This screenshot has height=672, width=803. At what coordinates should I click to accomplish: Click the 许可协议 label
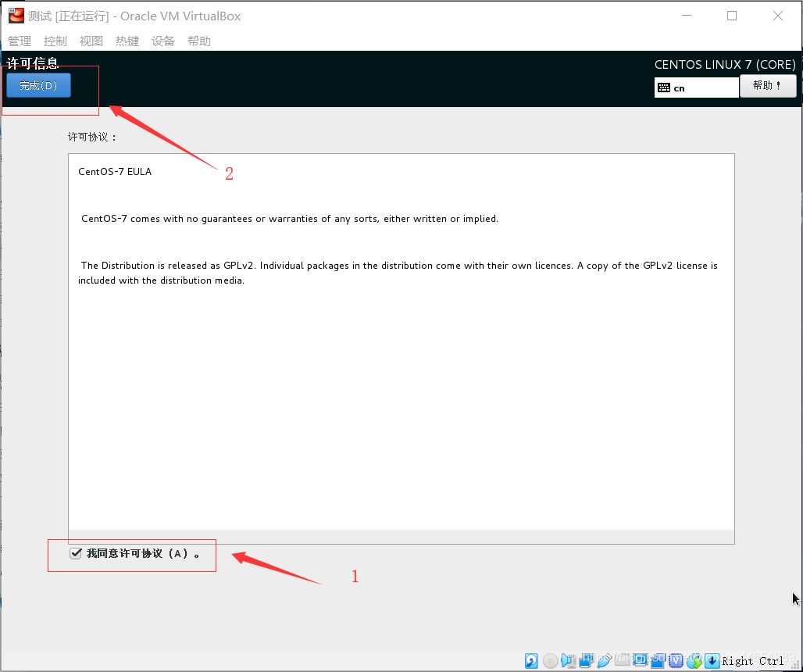coord(92,137)
